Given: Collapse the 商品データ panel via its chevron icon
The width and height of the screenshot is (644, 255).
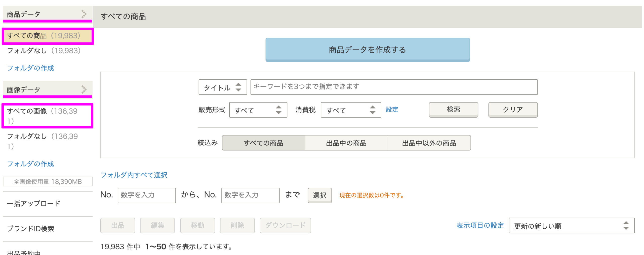Looking at the screenshot, I should 84,13.
